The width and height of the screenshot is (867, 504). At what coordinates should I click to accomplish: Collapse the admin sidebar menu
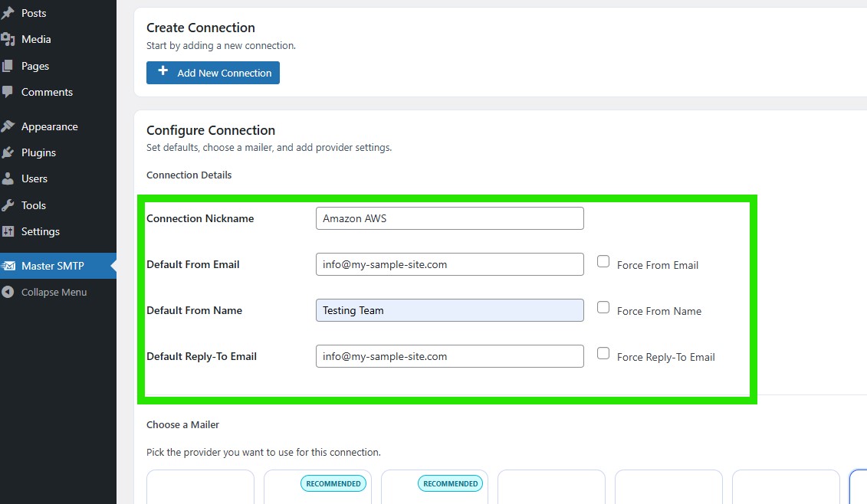[54, 292]
